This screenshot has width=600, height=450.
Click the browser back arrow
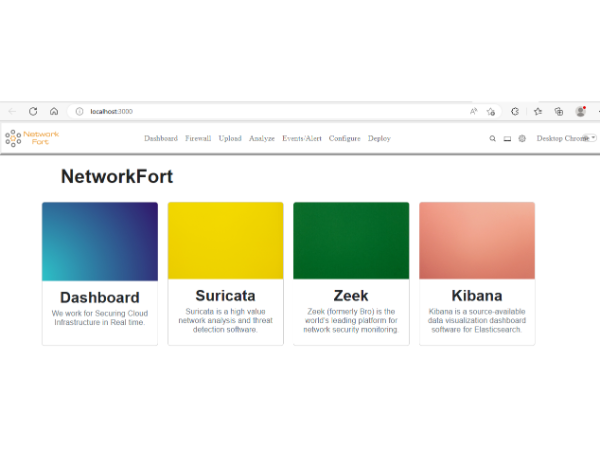point(12,111)
